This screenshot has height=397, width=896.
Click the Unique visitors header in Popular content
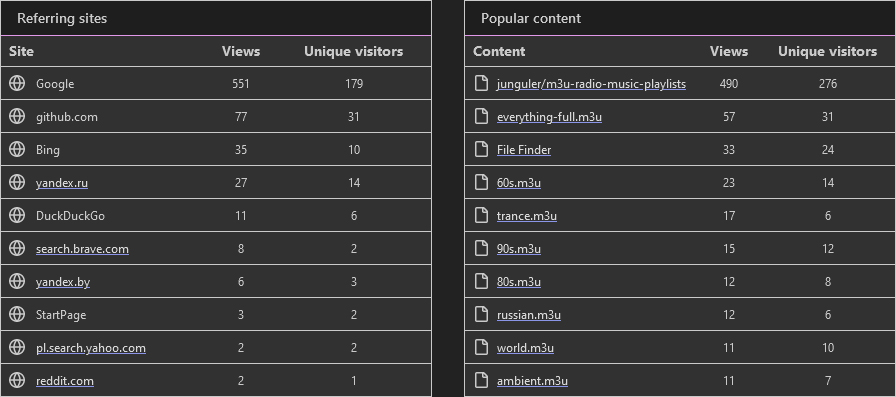click(827, 51)
